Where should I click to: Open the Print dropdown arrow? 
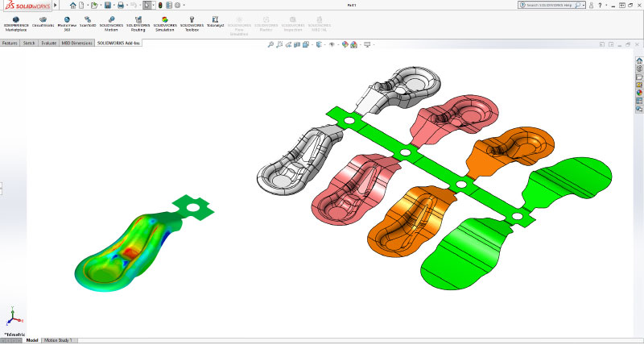[127, 6]
